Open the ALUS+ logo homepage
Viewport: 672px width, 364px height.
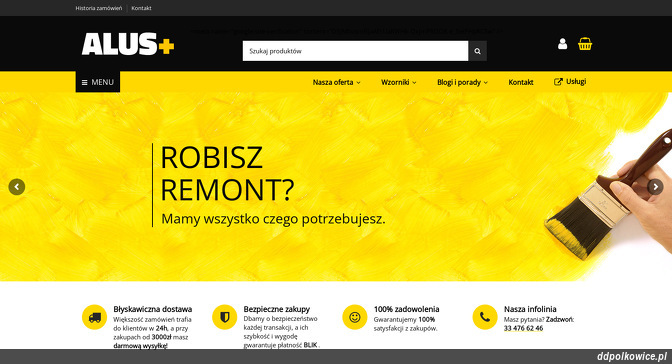tap(128, 44)
